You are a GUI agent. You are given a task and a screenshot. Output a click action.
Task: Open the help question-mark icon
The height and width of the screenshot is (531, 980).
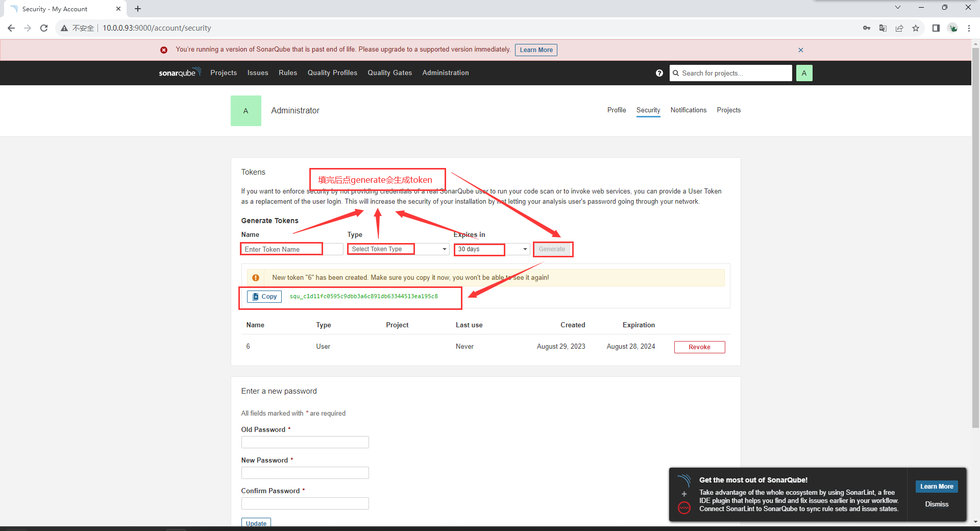pyautogui.click(x=659, y=73)
